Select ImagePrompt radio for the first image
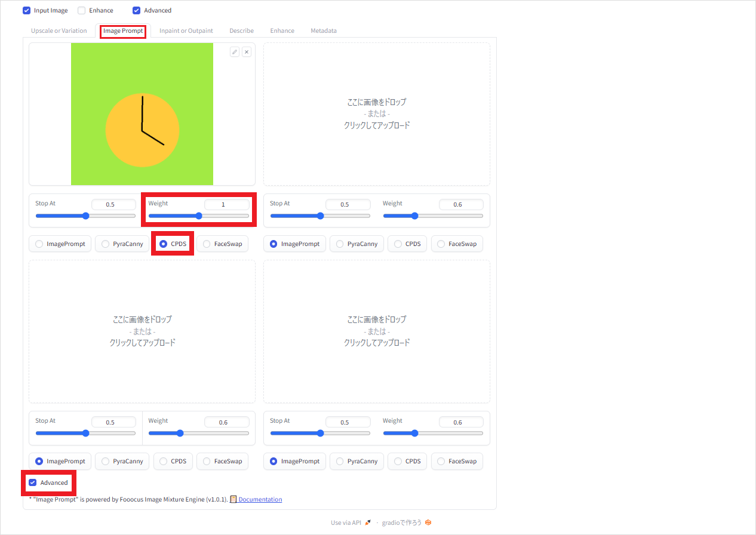 (39, 244)
